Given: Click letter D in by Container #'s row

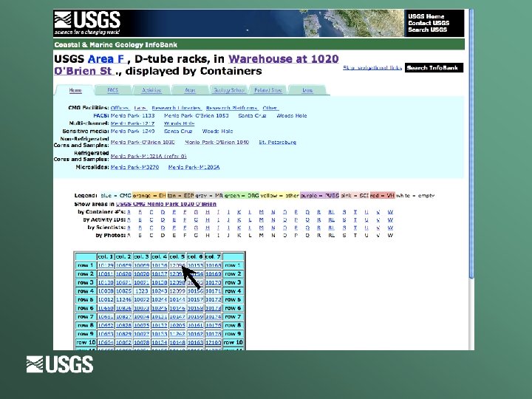Looking at the screenshot, I should (x=163, y=212).
